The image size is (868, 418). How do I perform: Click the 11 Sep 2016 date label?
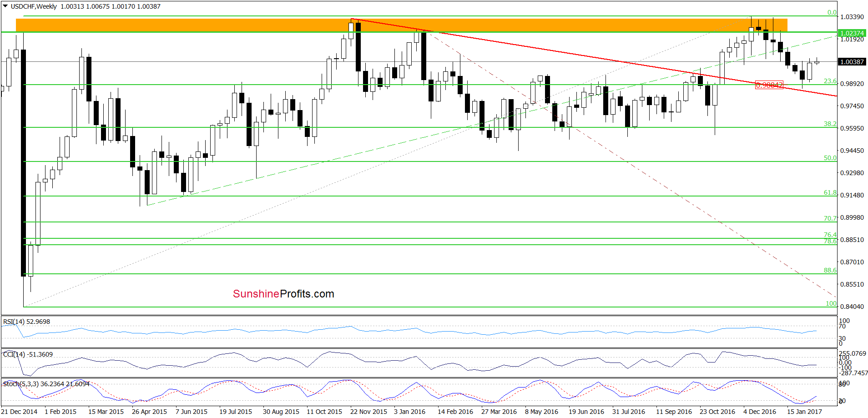coord(674,412)
